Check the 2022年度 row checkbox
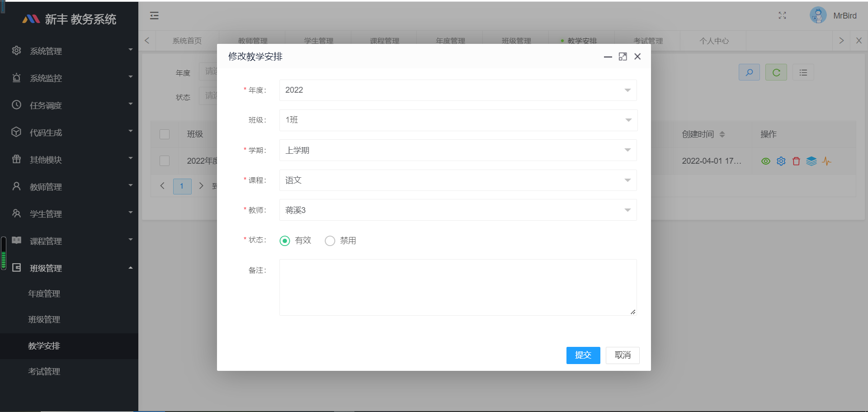 (165, 161)
